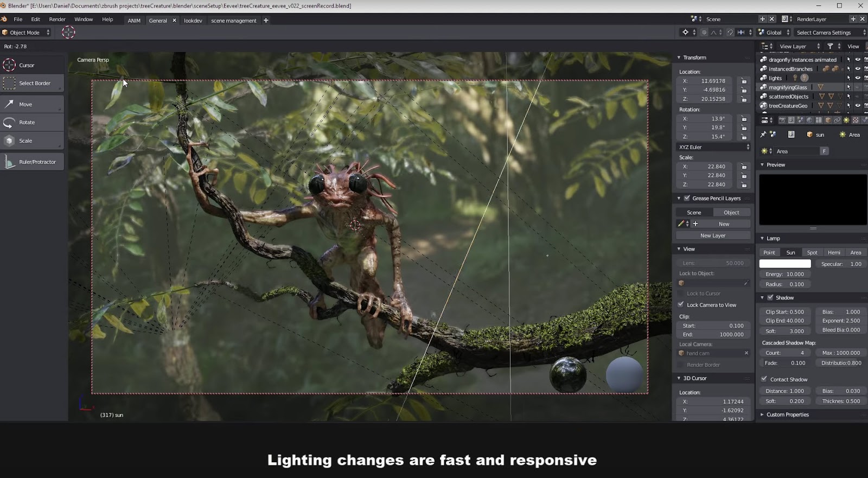Open the Window menu
The width and height of the screenshot is (868, 478).
click(x=84, y=19)
